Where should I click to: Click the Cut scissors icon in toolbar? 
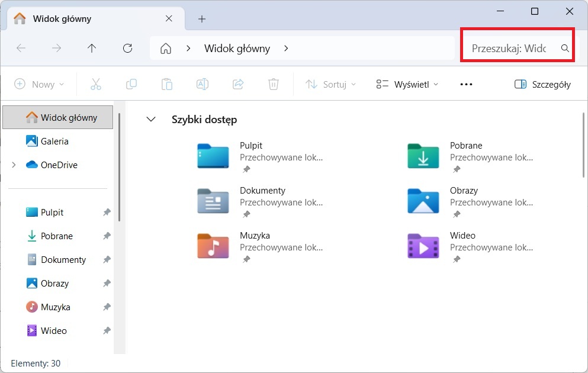[96, 84]
